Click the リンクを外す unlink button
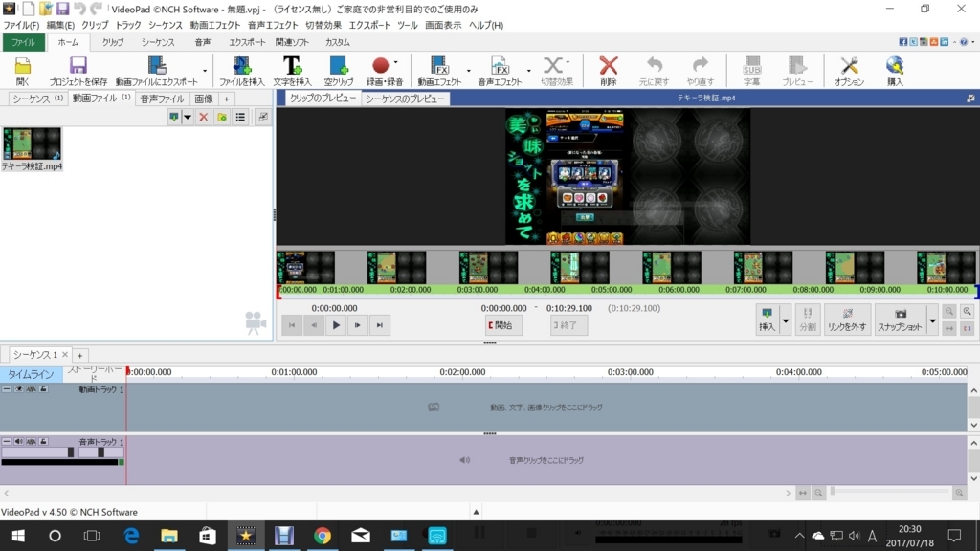Viewport: 980px width, 551px height. (x=847, y=320)
